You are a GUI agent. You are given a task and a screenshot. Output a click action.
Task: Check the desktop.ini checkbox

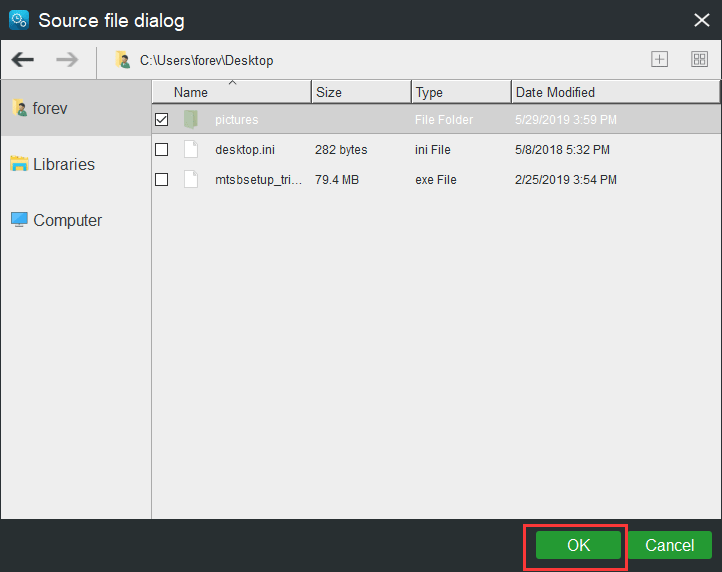point(162,150)
